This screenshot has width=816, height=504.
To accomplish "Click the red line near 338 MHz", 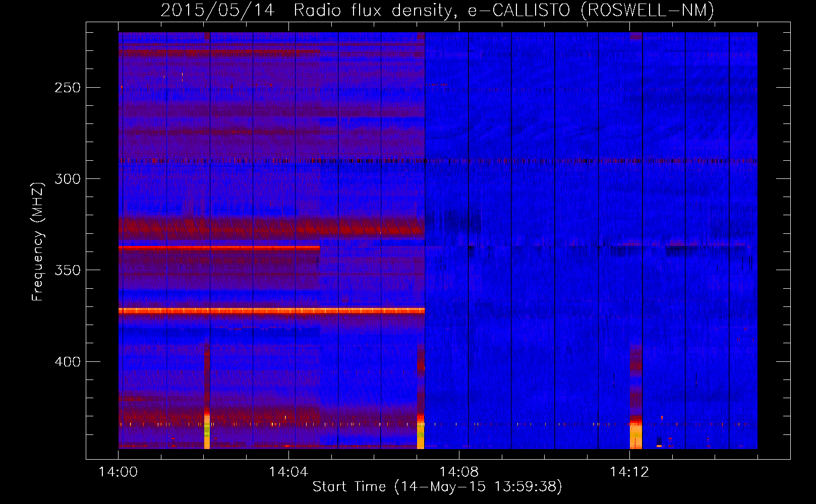I will 219,247.
